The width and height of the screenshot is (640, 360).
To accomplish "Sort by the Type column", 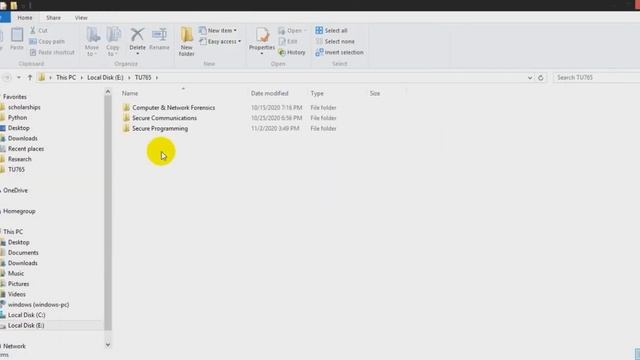I will 317,93.
